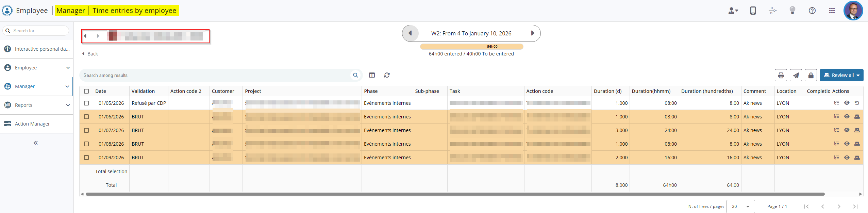Expand the Reports sidebar menu
868x213 pixels.
pyautogui.click(x=36, y=105)
